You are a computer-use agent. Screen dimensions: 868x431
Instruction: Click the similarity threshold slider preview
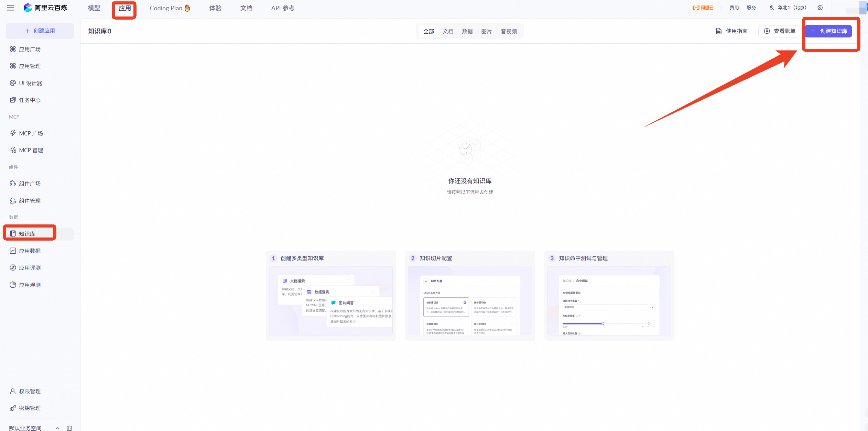tap(603, 323)
